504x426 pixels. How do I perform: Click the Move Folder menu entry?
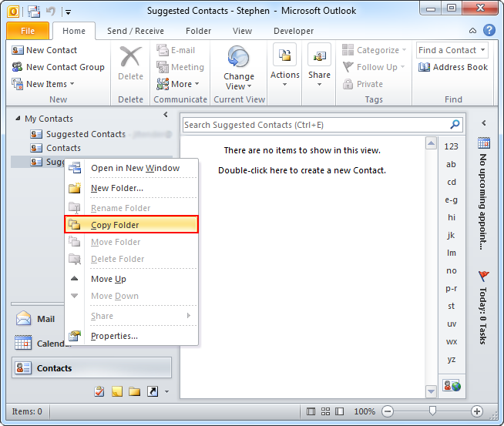(x=131, y=242)
